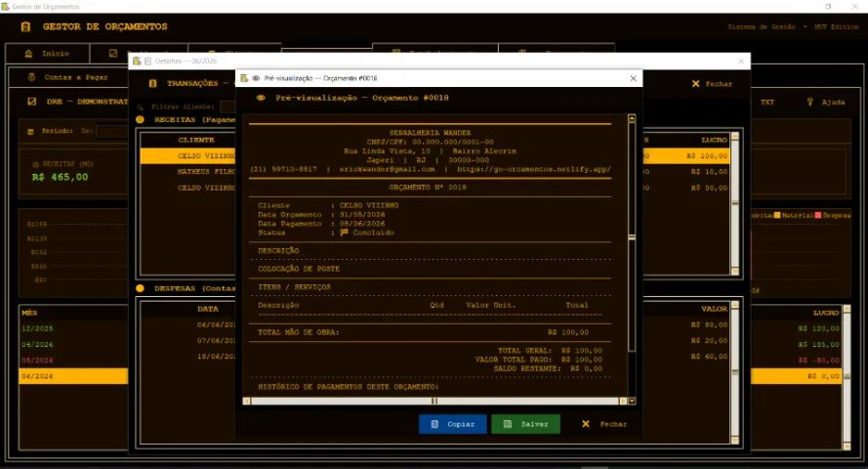Image resolution: width=868 pixels, height=469 pixels.
Task: Save the budget preview with Salvar
Action: [525, 424]
